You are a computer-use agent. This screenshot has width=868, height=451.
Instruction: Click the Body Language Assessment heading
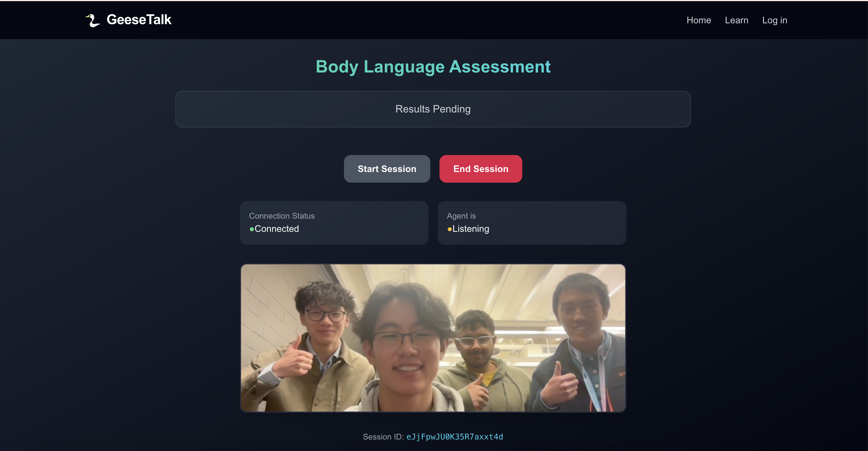(x=433, y=66)
